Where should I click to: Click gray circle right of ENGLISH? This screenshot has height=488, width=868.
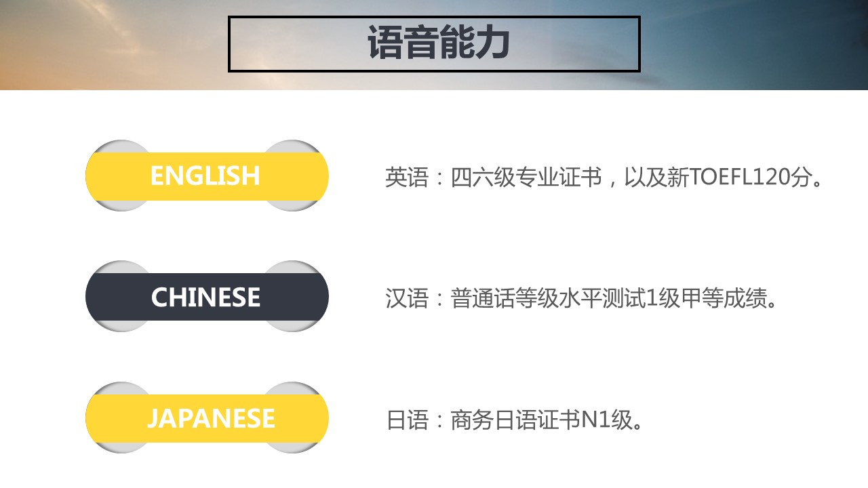coord(293,146)
